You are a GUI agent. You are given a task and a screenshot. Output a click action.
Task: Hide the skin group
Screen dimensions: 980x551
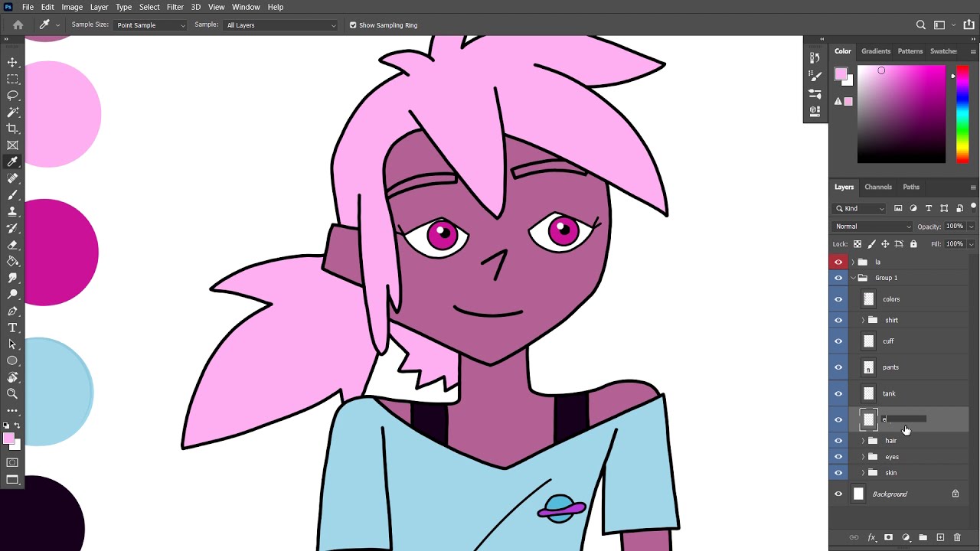838,473
